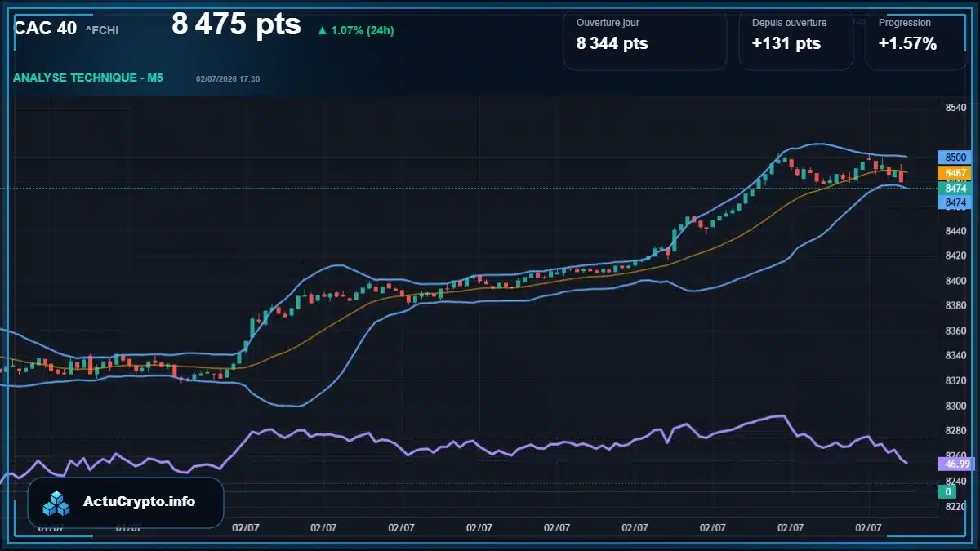The image size is (980, 551).
Task: Click the blue 8474 lower band tag
Action: pos(954,202)
